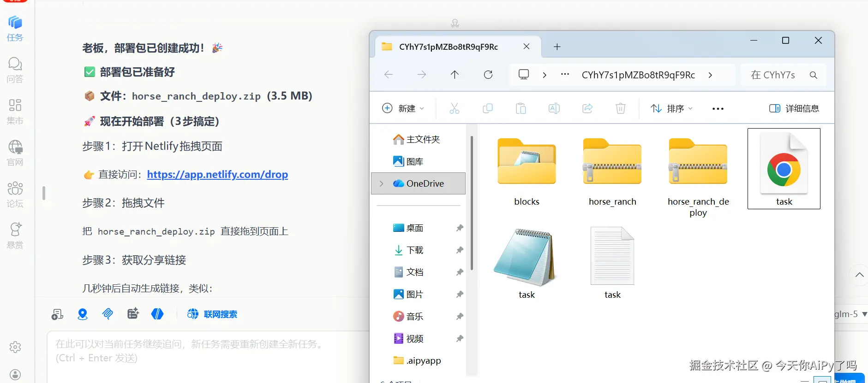This screenshot has width=868, height=383.
Task: Click the calendar-plus icon in chat toolbar
Action: point(133,314)
